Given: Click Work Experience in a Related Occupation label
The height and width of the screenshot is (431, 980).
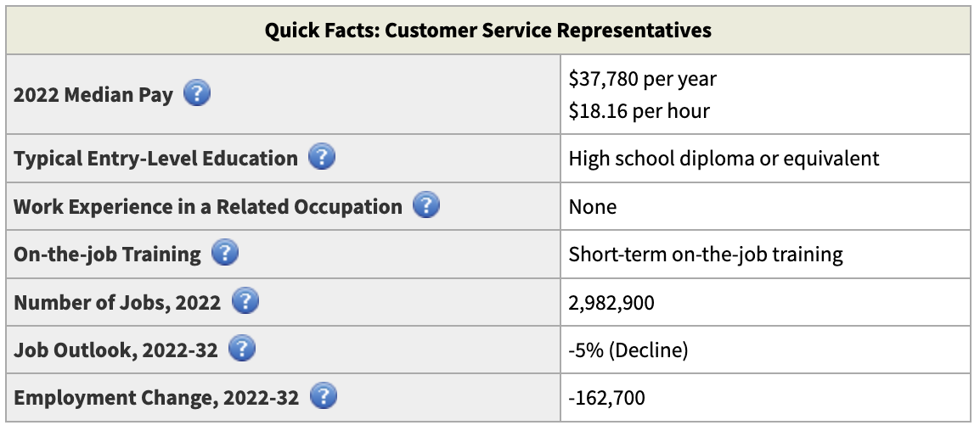Looking at the screenshot, I should (207, 206).
